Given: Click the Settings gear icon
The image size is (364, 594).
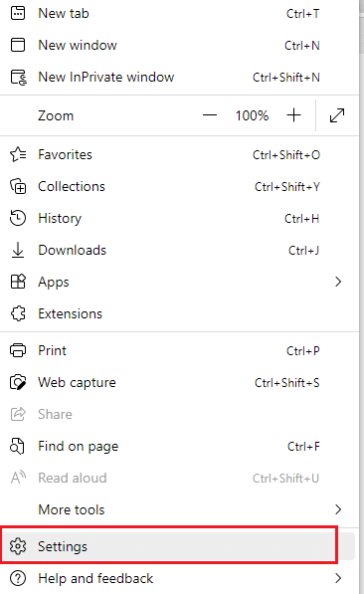Looking at the screenshot, I should click(x=18, y=546).
